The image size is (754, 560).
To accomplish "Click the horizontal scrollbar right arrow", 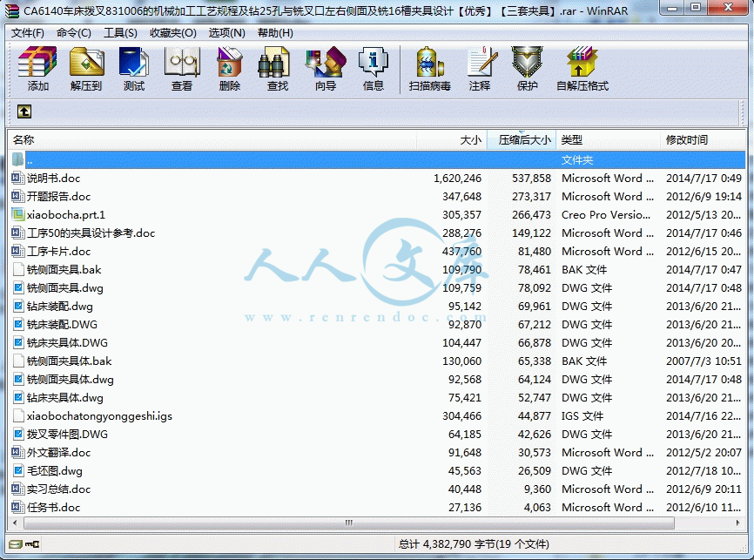I will (738, 523).
